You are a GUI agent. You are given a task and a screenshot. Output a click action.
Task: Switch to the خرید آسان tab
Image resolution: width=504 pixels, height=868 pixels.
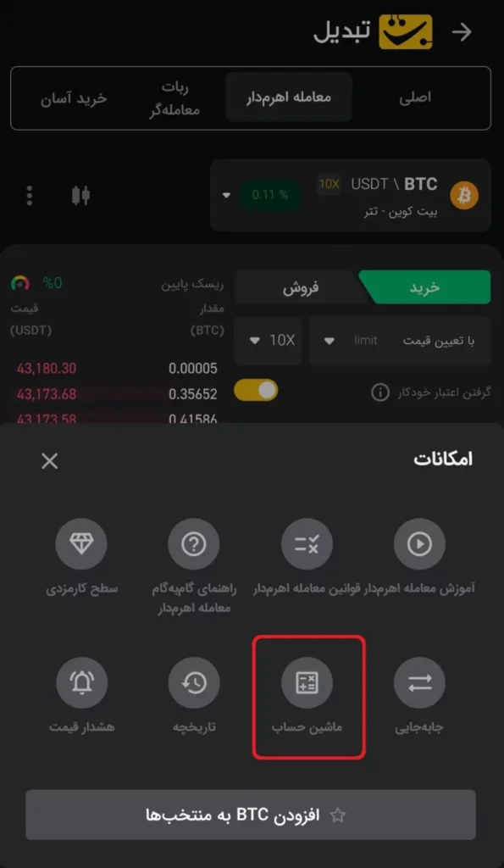tap(74, 98)
